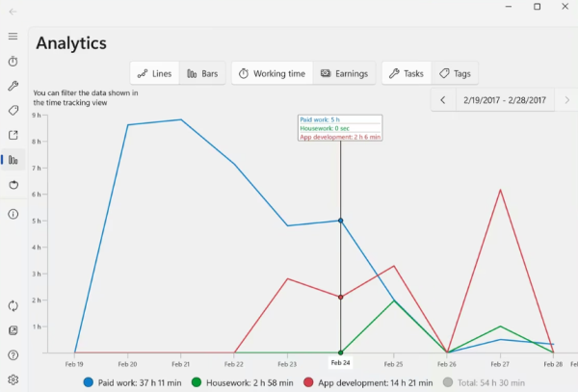Click the Housework point on Feb 24
The height and width of the screenshot is (392, 578).
point(341,353)
